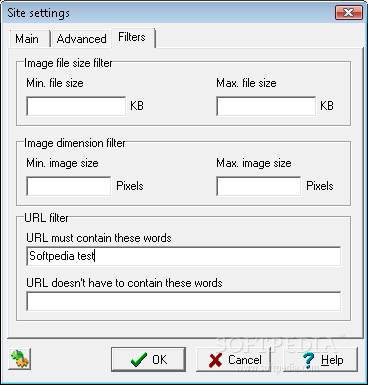Switch to the Main tab

(x=29, y=39)
